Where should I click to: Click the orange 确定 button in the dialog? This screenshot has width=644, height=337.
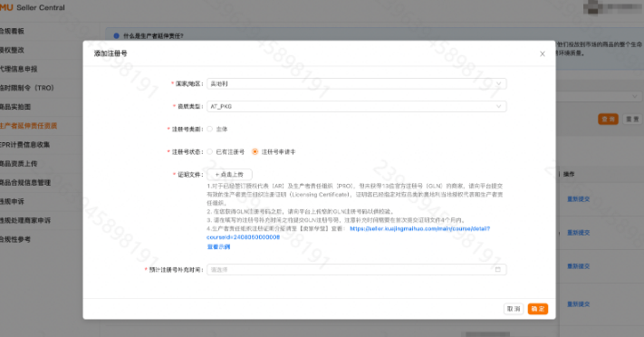(538, 309)
